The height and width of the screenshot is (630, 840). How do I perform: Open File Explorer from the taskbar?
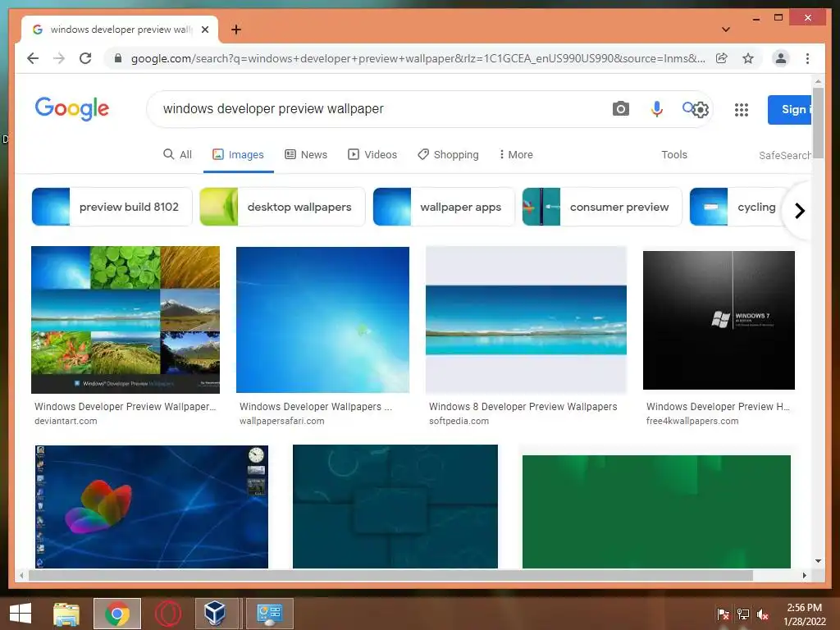[66, 614]
